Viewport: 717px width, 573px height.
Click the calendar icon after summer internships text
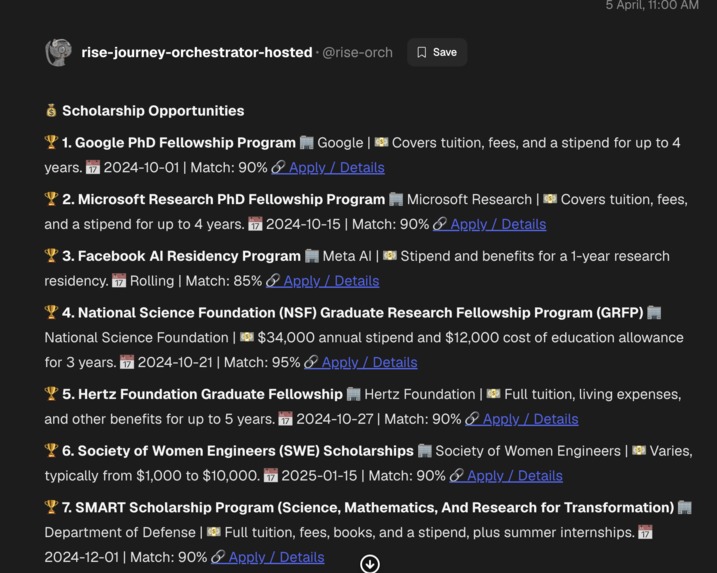tap(645, 532)
